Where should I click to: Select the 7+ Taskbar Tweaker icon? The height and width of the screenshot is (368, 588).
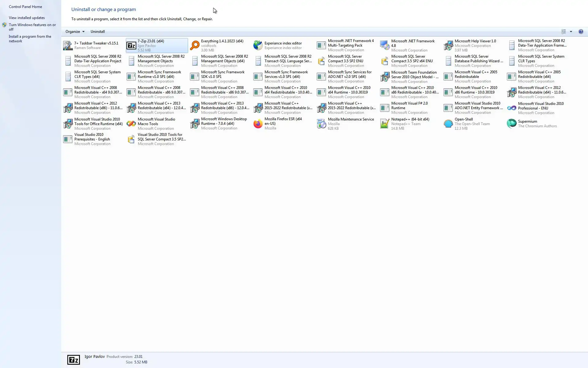click(68, 45)
